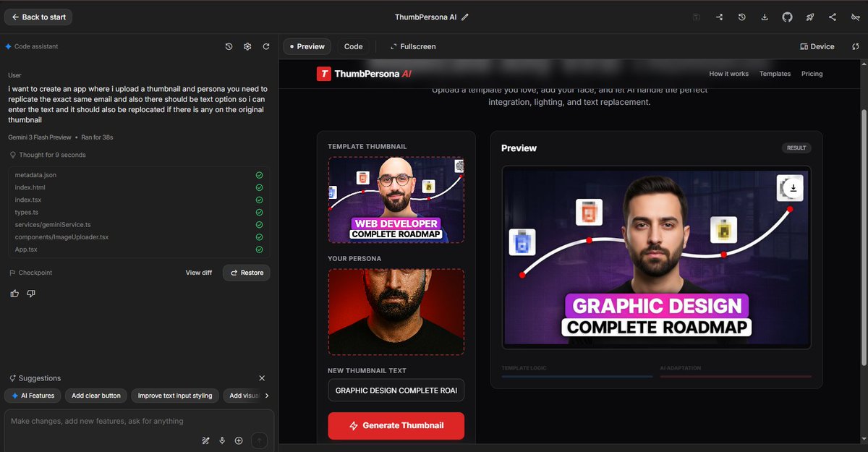Click the dimmed save icon in top toolbar

click(x=696, y=17)
